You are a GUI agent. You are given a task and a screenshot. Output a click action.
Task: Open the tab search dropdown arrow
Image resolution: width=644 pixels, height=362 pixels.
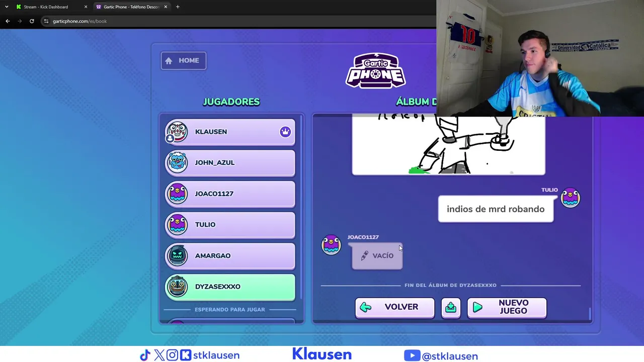7,7
